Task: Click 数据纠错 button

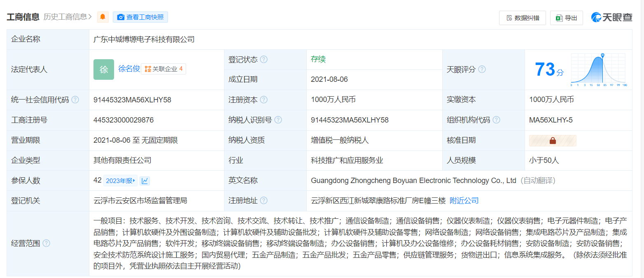Action: pyautogui.click(x=523, y=18)
